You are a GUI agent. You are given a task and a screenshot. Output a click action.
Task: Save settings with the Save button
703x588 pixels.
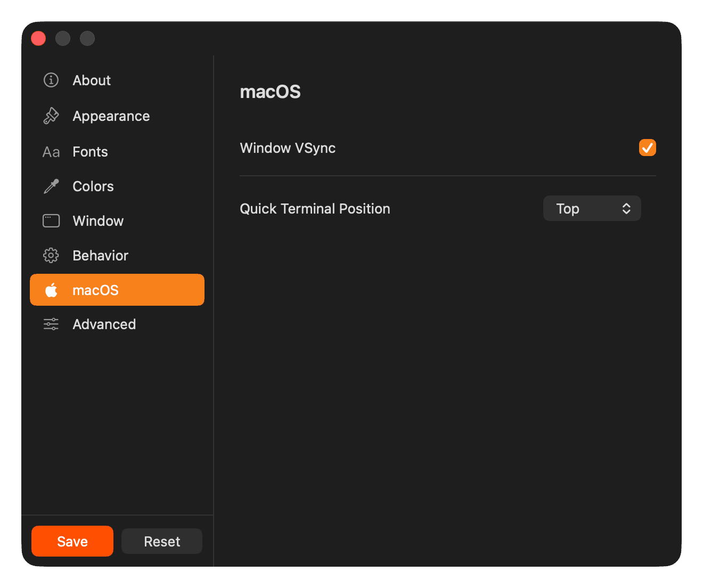coord(72,541)
